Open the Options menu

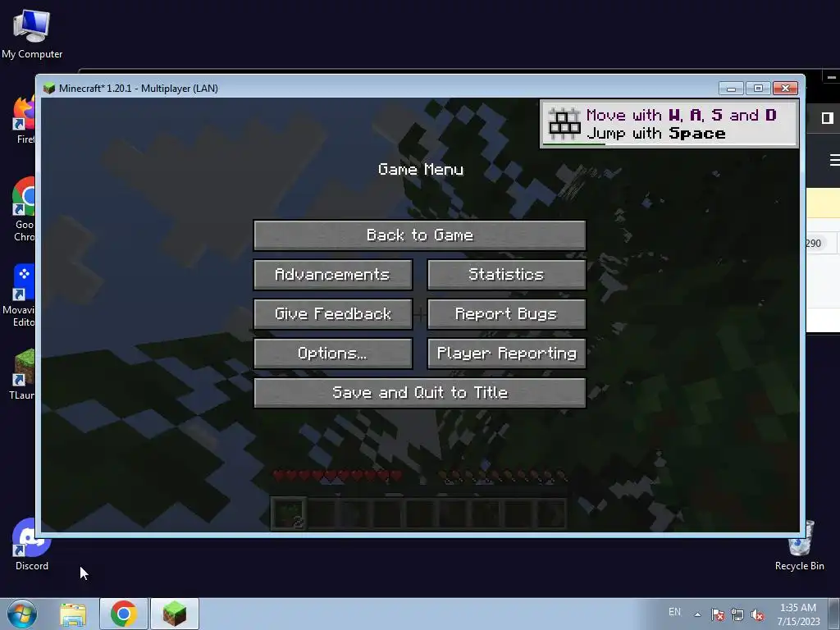coord(333,354)
